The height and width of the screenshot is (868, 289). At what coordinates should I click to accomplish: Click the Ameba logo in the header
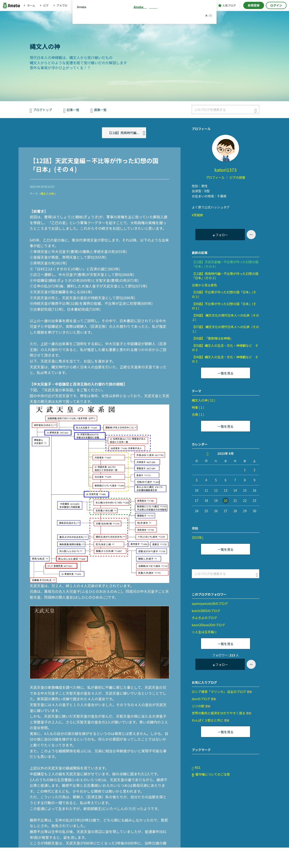point(11,5)
